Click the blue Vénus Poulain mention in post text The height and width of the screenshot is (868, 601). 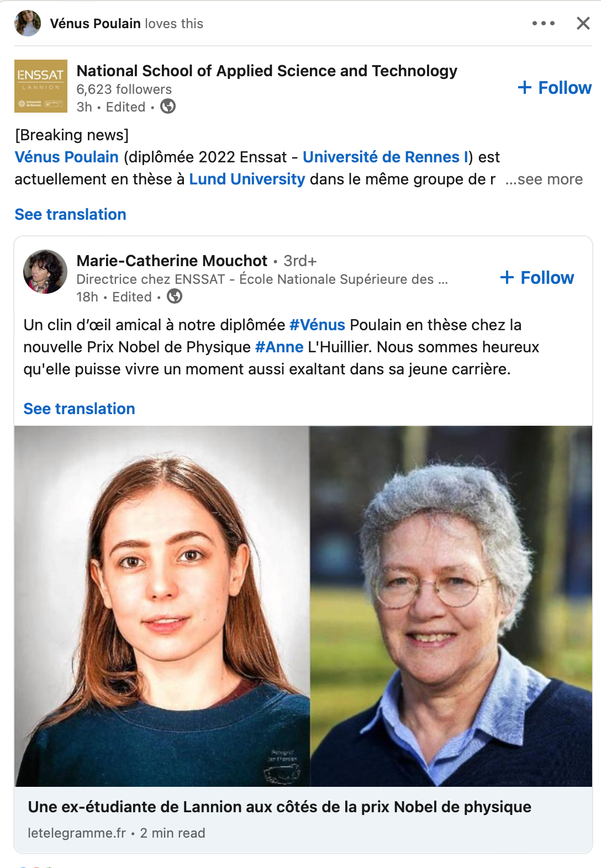tap(66, 157)
